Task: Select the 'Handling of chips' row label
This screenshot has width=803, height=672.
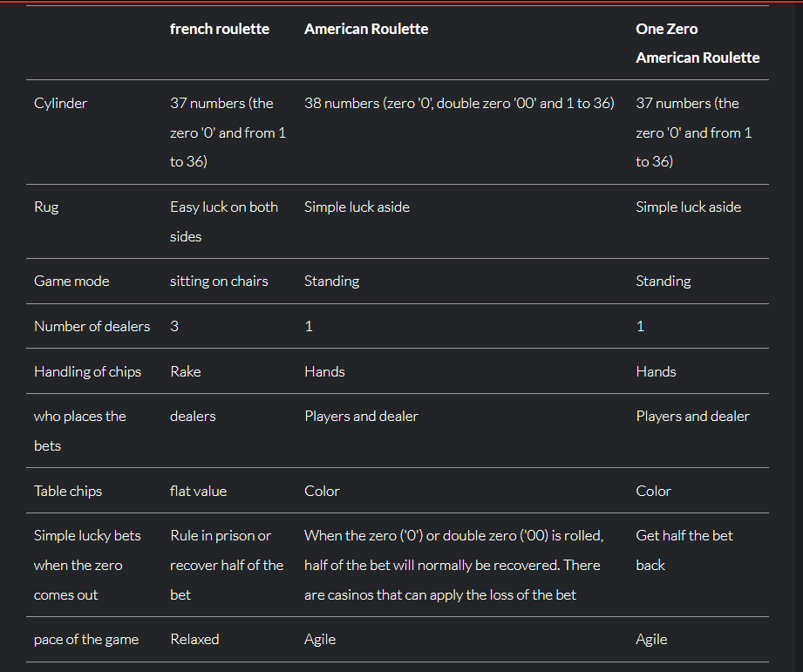Action: coord(87,371)
